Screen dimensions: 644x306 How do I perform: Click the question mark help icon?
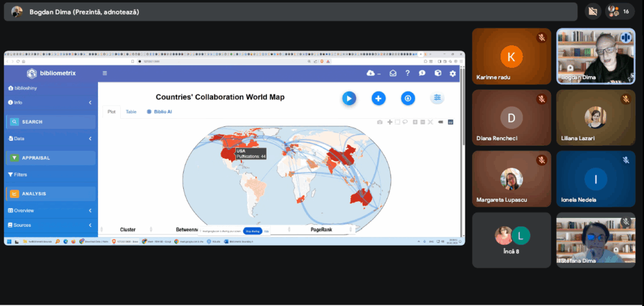(x=408, y=74)
